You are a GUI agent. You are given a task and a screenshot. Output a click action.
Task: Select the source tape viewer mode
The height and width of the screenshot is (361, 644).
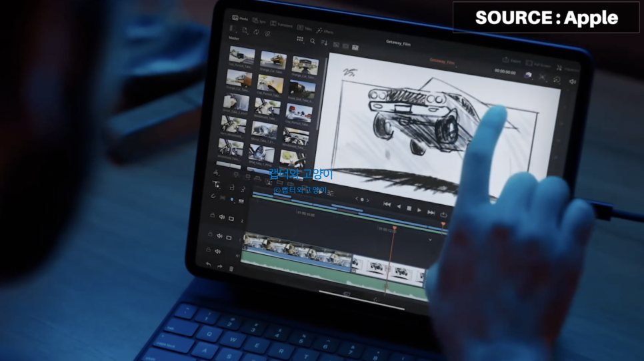coord(345,46)
